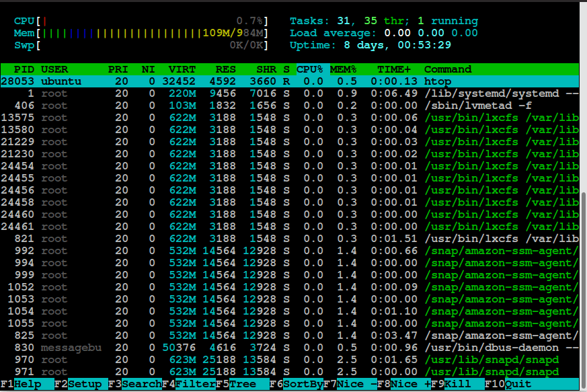587x392 pixels.
Task: Open the SortBy column chooser
Action: point(295,384)
